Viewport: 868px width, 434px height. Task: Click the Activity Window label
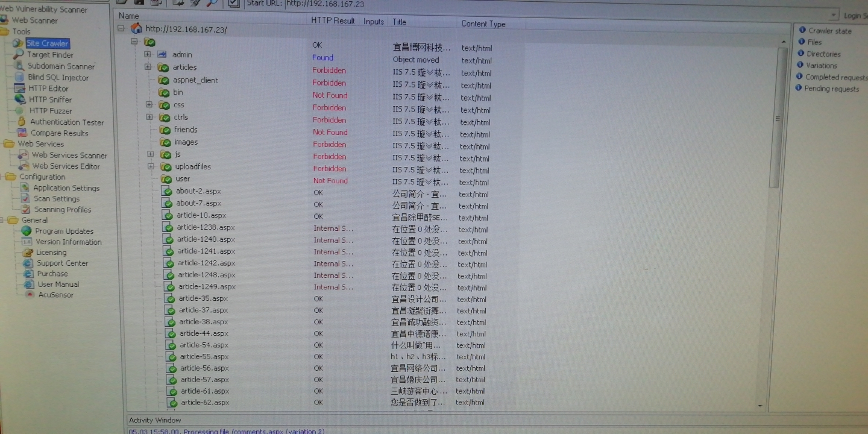tap(155, 420)
